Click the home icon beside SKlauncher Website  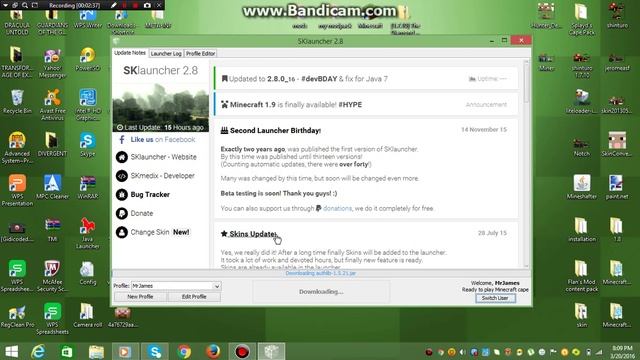tap(122, 157)
